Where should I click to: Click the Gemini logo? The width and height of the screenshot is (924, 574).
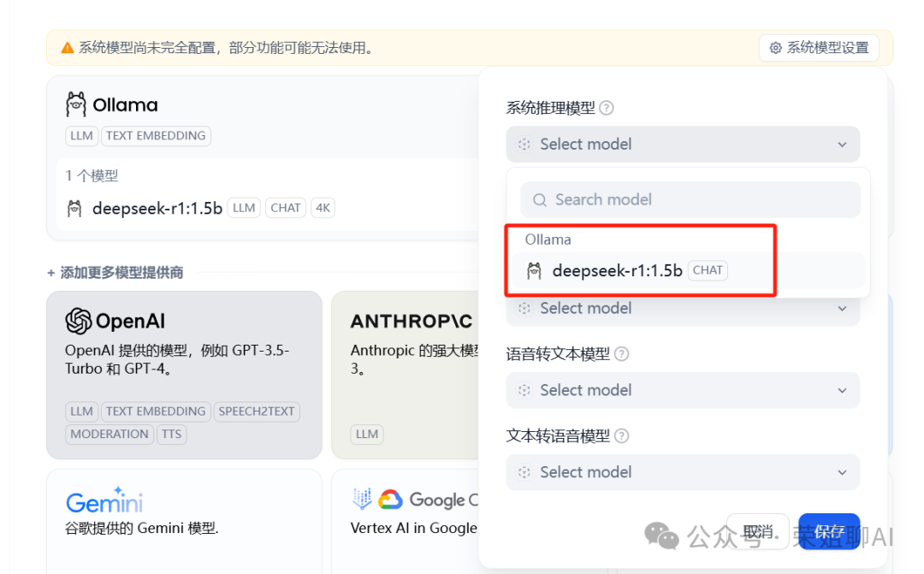tap(104, 500)
